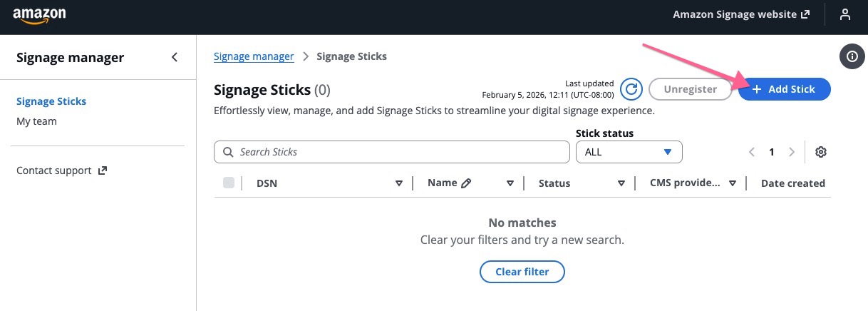Open the Amazon Signage website link
The width and height of the screenshot is (868, 311).
point(740,15)
